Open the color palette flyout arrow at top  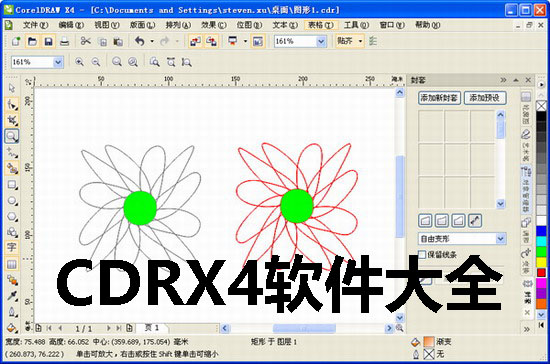tap(541, 85)
